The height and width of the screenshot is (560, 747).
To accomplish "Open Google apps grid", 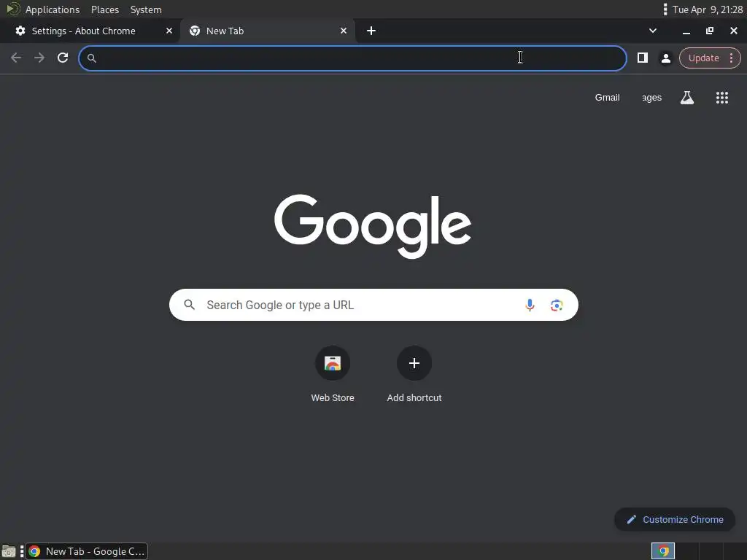I will point(721,98).
